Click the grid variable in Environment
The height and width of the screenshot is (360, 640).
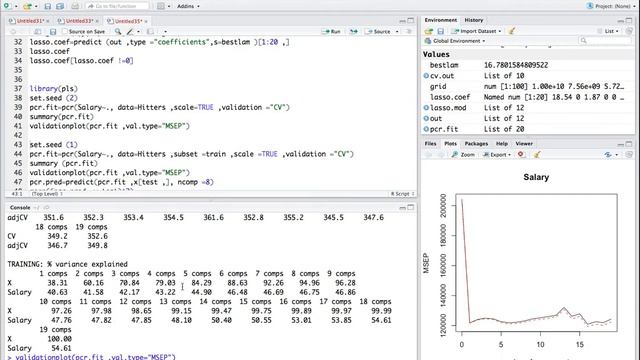438,87
